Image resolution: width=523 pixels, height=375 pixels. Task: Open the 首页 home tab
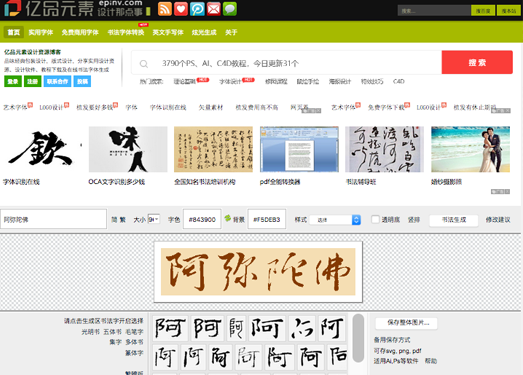click(x=14, y=32)
